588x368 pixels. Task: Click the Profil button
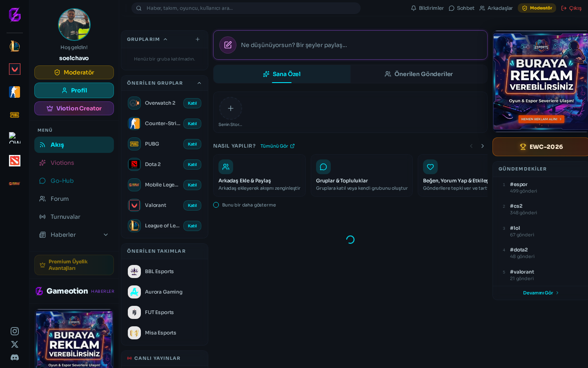74,90
